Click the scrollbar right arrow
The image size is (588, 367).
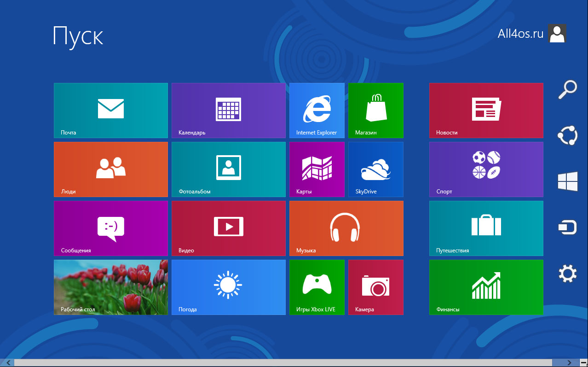click(x=570, y=363)
